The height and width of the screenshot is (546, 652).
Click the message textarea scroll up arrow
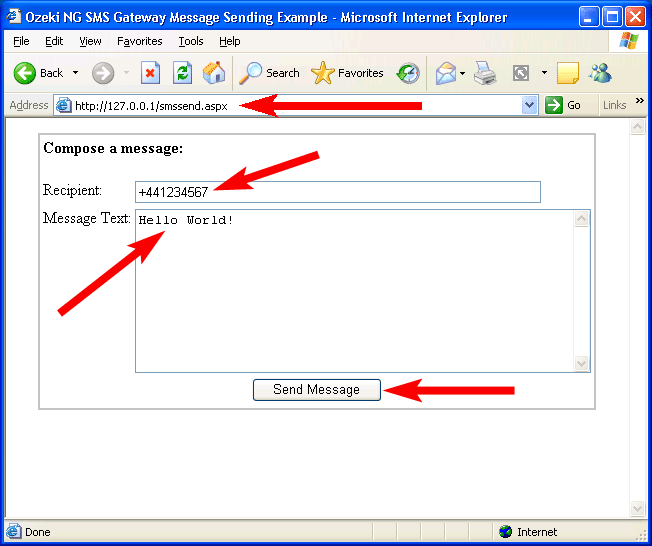tap(581, 219)
